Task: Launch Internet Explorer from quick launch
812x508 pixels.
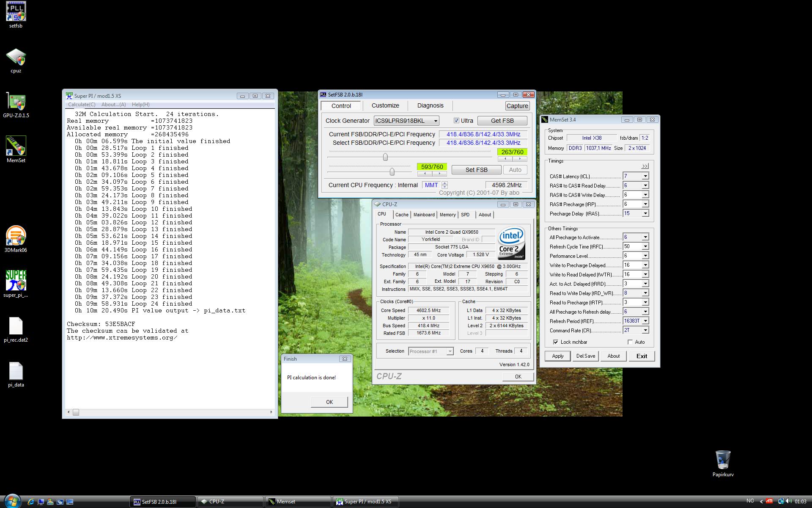Action: (x=31, y=502)
